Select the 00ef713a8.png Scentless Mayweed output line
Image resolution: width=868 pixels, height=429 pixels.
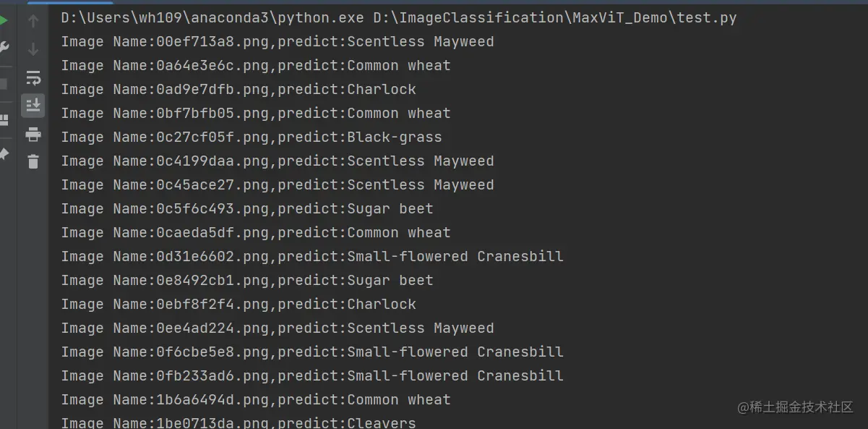click(x=278, y=42)
